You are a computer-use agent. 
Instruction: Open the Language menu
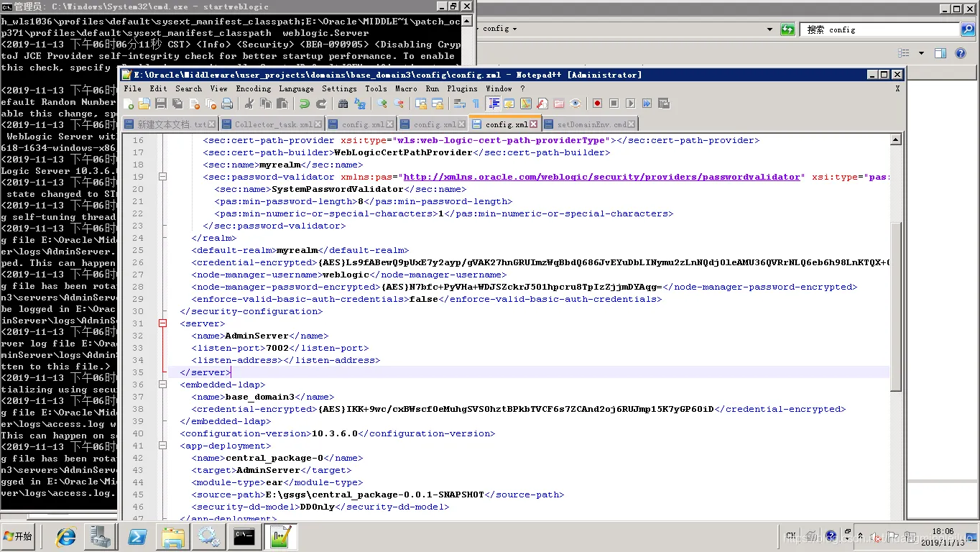pos(296,88)
